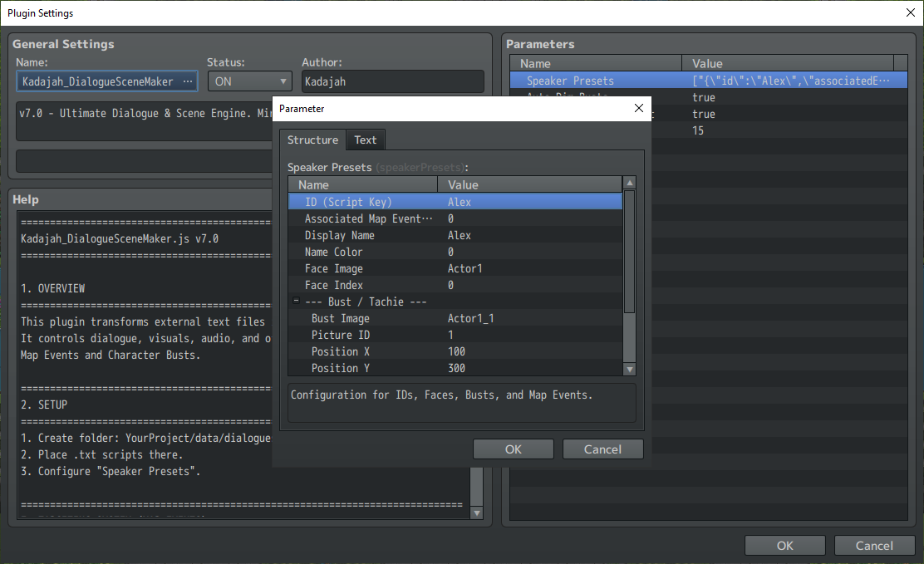Screen dimensions: 924x564
Task: Click the value 300 for Position Y
Action: [x=457, y=368]
